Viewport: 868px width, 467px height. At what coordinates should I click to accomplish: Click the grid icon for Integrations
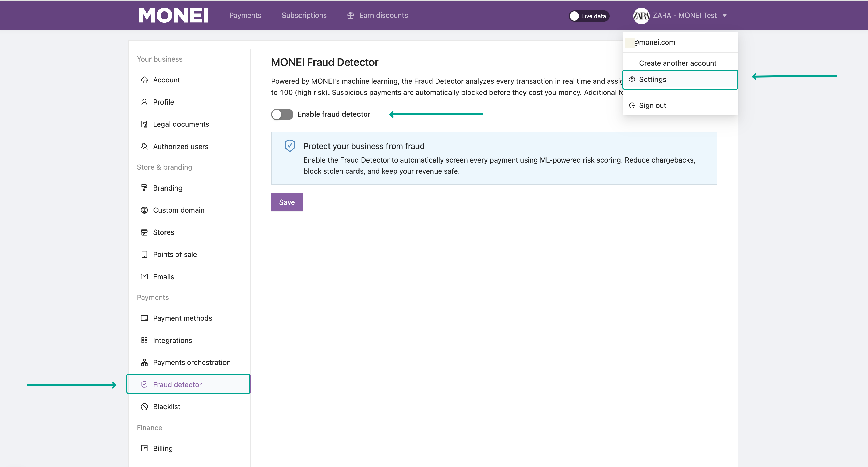click(x=144, y=340)
